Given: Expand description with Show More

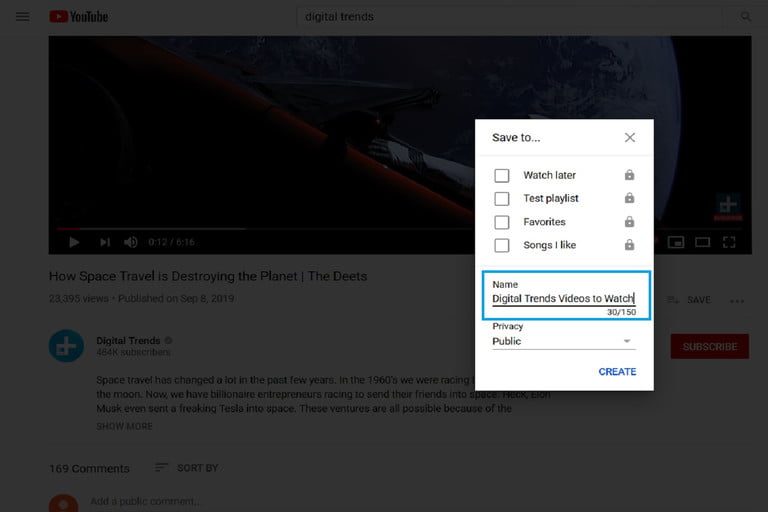Looking at the screenshot, I should [x=124, y=426].
